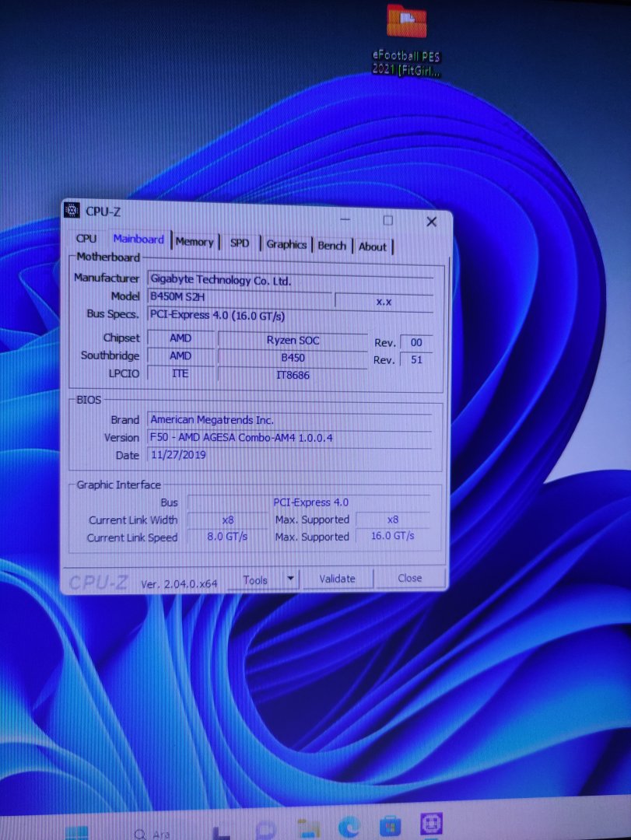Click the taskbar search box labeled Ara

[x=152, y=834]
